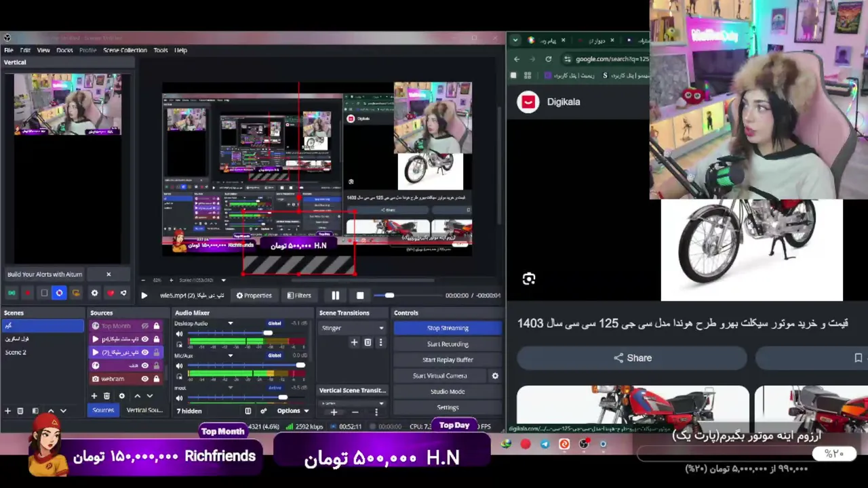Screen dimensions: 868x488
Task: Click the gear icon in dock toolbar
Action: (x=94, y=293)
